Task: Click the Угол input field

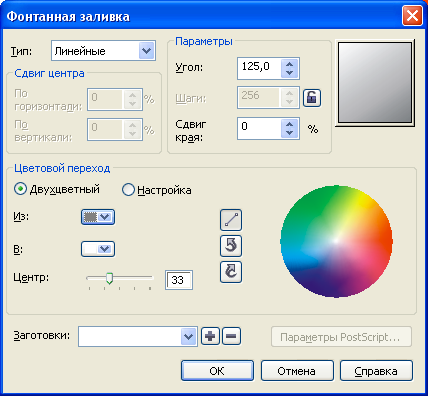Action: point(259,68)
